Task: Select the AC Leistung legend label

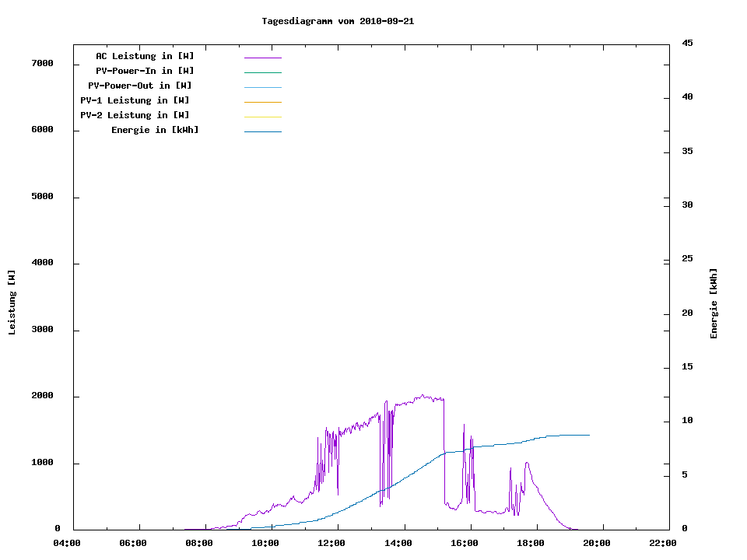Action: pyautogui.click(x=145, y=56)
